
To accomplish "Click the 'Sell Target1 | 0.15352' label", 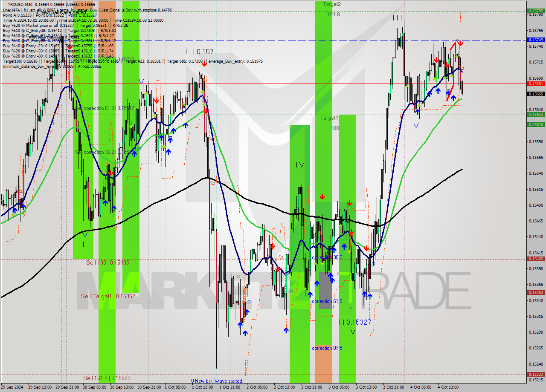I will point(108,296).
